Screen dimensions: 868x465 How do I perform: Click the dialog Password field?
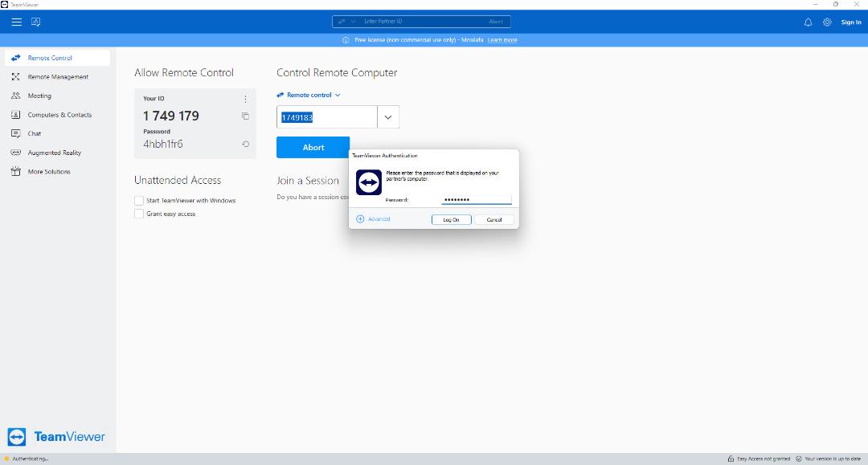pyautogui.click(x=476, y=200)
